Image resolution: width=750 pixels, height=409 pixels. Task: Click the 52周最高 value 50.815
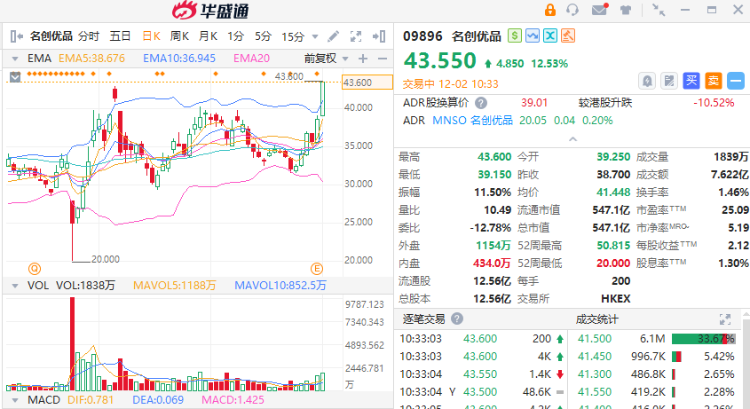click(x=613, y=245)
